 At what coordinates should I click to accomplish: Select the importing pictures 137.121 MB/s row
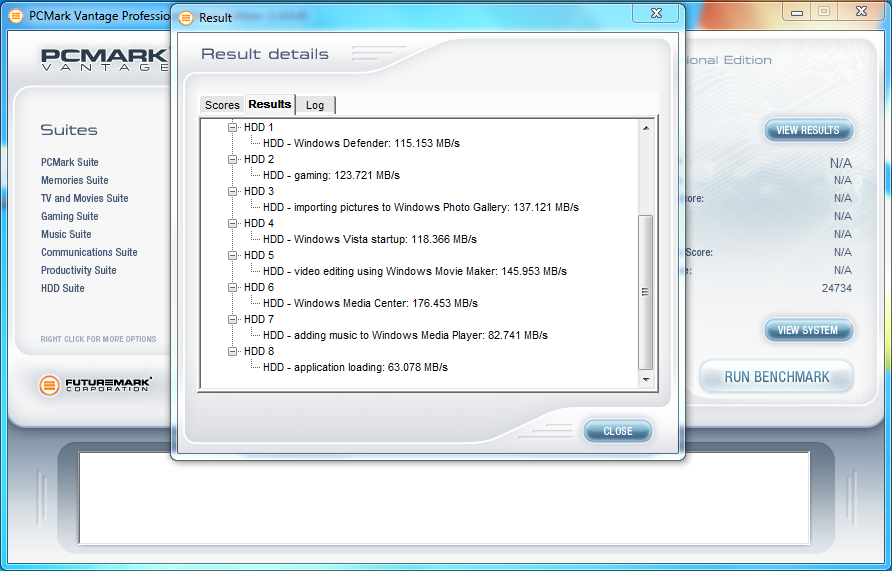pyautogui.click(x=420, y=207)
